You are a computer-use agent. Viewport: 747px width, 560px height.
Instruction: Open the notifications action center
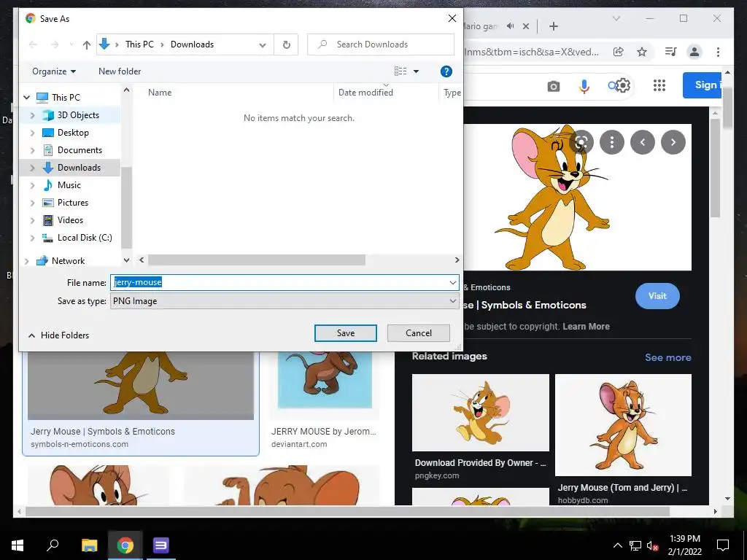723,545
